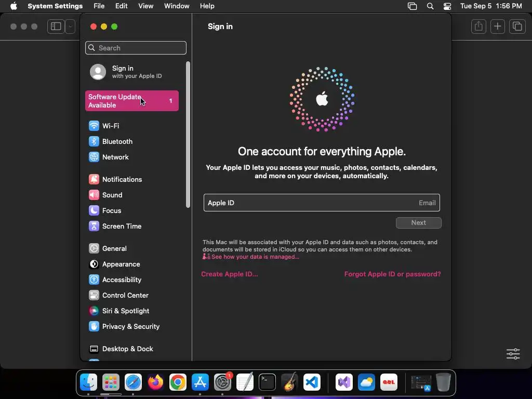Open Spotlight search in menu bar
Screen dimensions: 532x399
point(430,6)
